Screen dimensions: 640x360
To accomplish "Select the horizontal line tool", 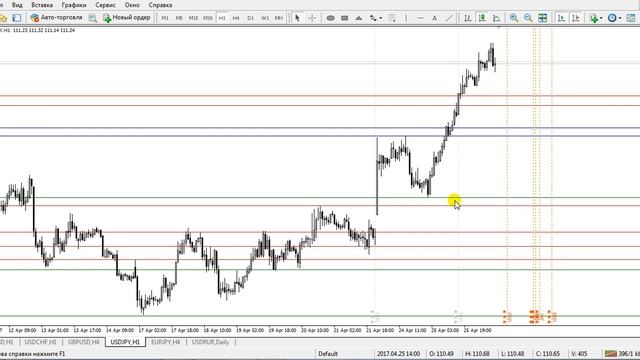I will click(420, 18).
